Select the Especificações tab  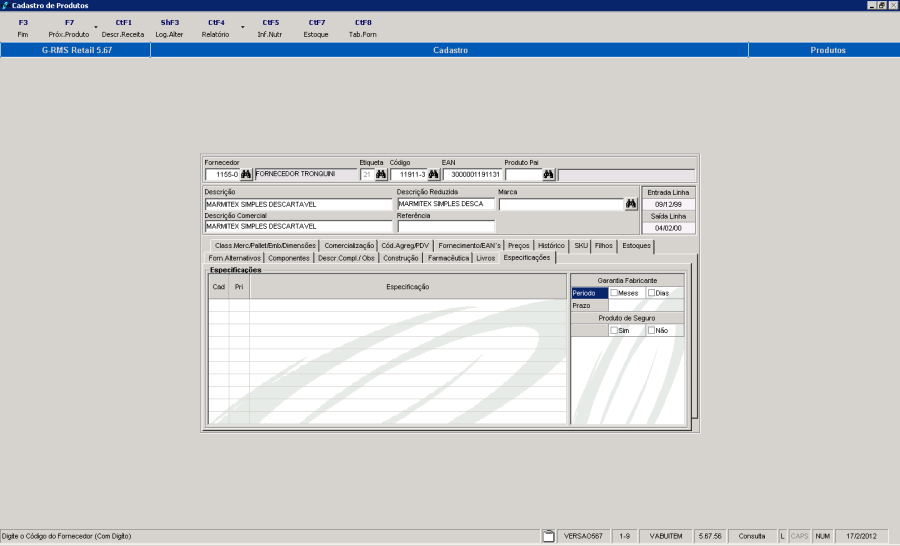pyautogui.click(x=527, y=258)
